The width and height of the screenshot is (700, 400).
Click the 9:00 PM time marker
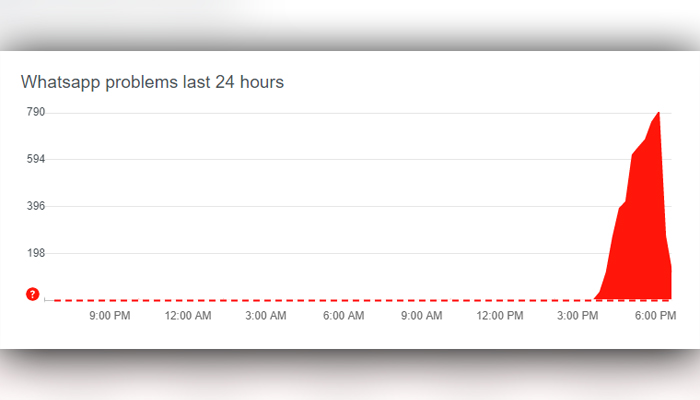click(x=110, y=316)
